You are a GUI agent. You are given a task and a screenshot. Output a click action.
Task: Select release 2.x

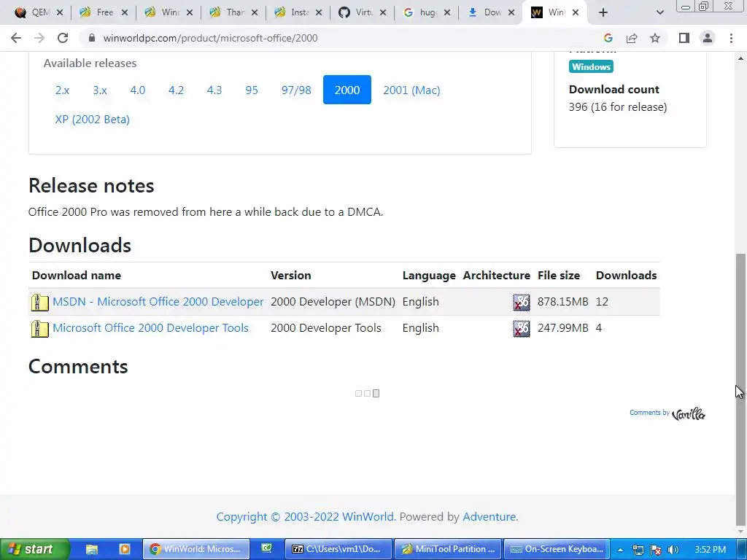63,90
